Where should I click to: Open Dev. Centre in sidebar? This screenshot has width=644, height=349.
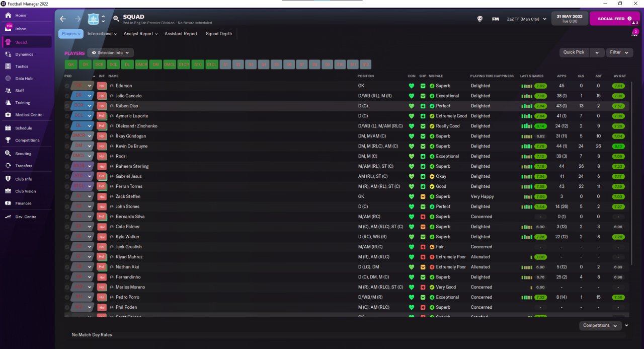[x=26, y=217]
